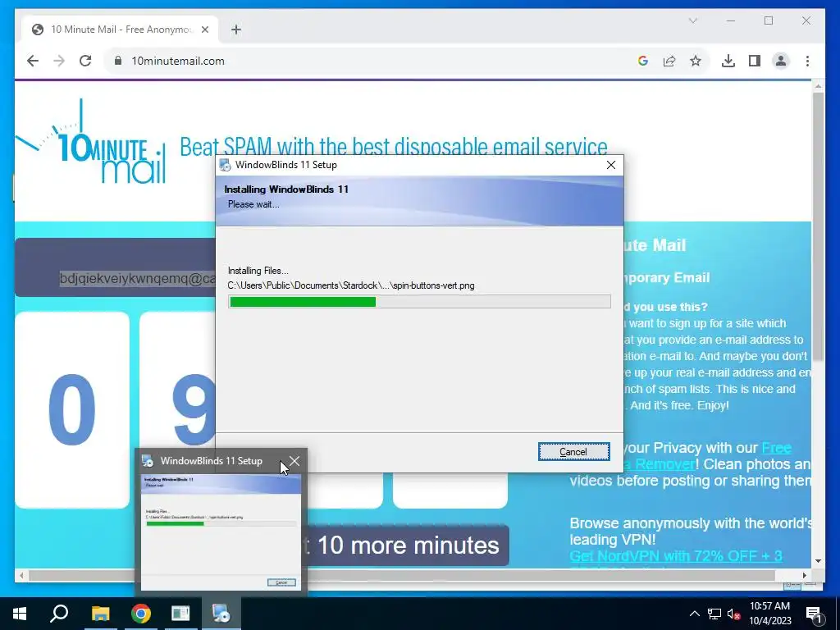The image size is (840, 630).
Task: Open Chrome three-dot menu
Action: [807, 61]
